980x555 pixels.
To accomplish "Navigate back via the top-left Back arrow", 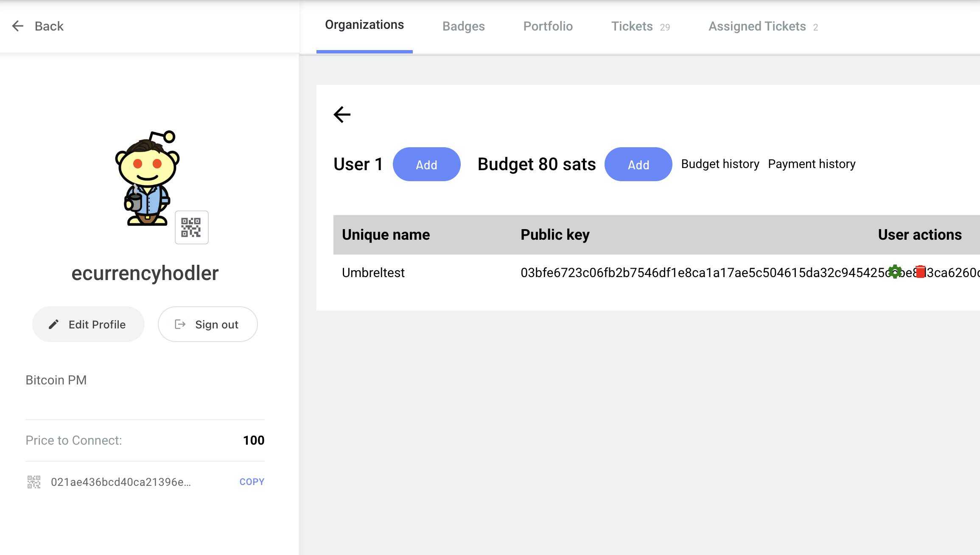I will [x=17, y=26].
